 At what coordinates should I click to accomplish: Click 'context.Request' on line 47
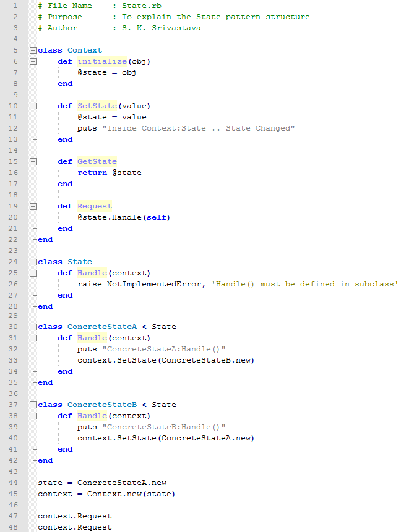pyautogui.click(x=75, y=516)
